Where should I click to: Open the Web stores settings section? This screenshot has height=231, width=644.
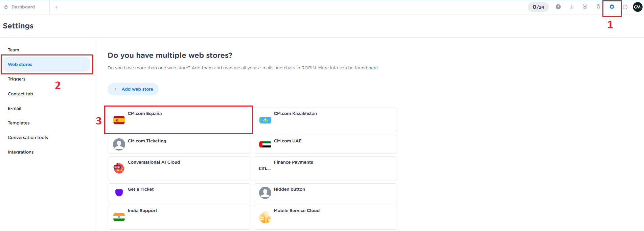pyautogui.click(x=20, y=64)
